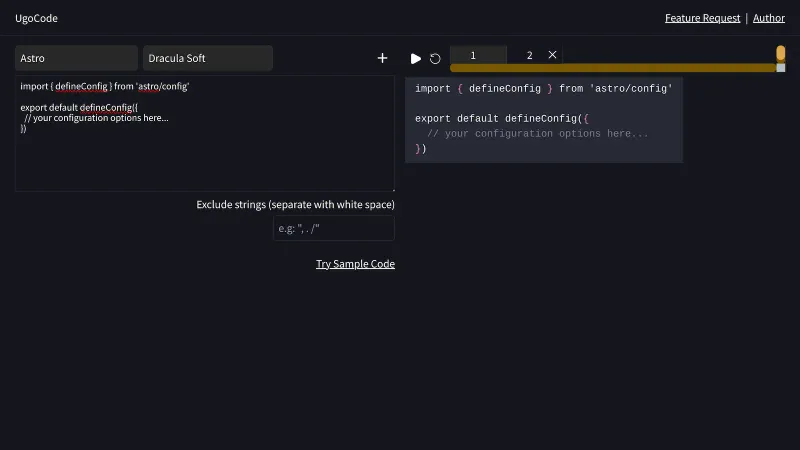The image size is (800, 450).
Task: Close step tab 2 with the X
Action: (553, 55)
